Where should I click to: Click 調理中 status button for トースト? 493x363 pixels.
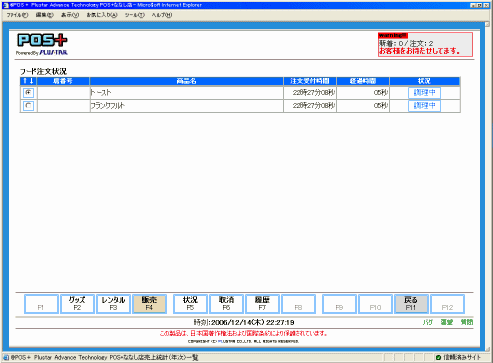coord(424,92)
